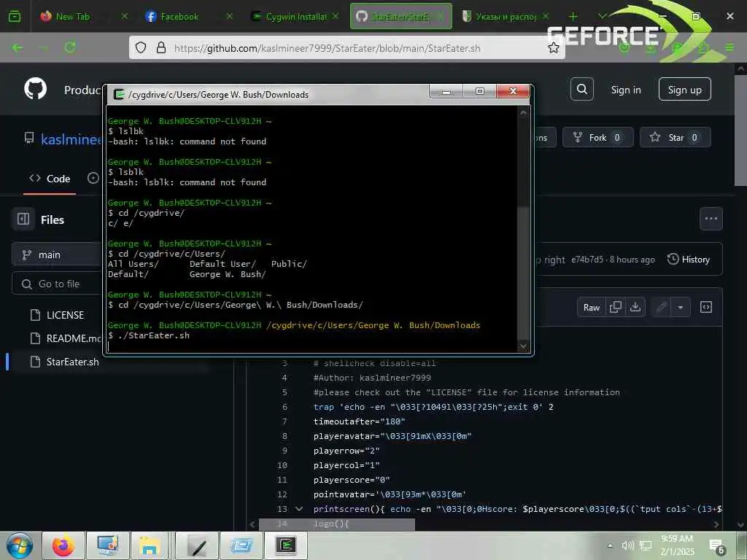Open main branch selector dropdown

tap(57, 254)
